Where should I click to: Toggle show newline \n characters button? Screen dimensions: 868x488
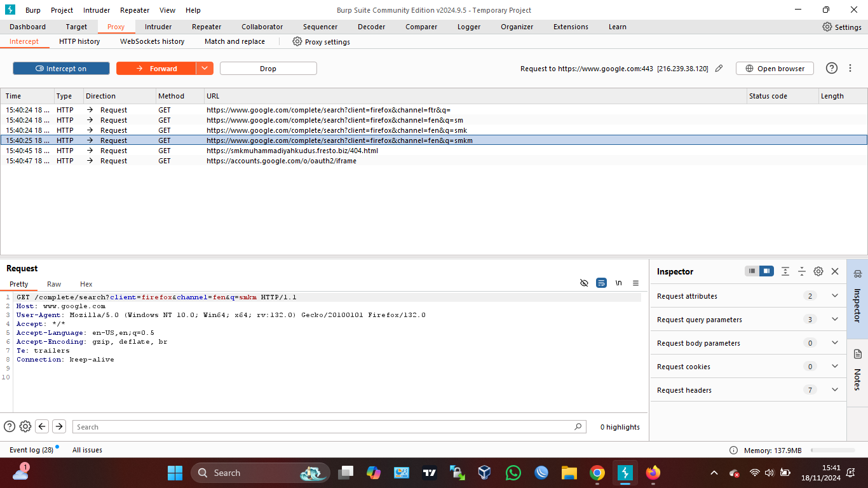coord(618,283)
